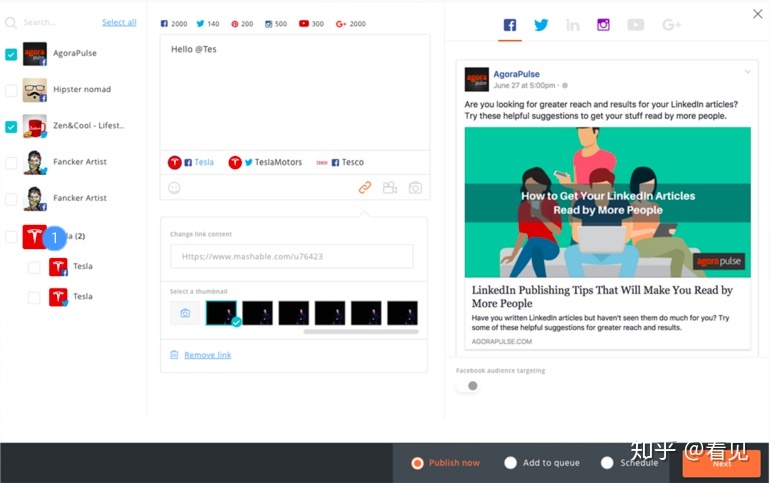The width and height of the screenshot is (770, 483).
Task: Click the emoji picker smiley icon
Action: 174,188
